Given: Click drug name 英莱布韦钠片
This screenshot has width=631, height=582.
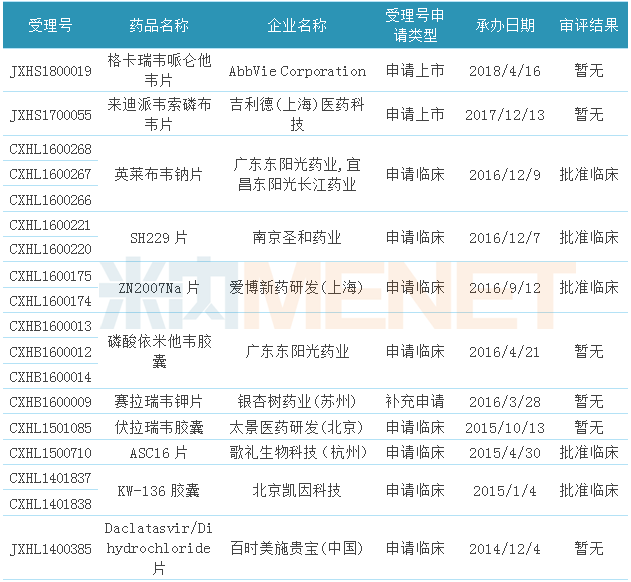Looking at the screenshot, I should (159, 174).
